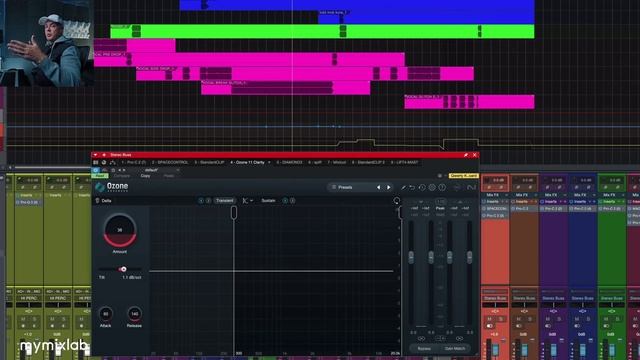Click the first input gain fader in Ozone
The image size is (640, 360).
(x=411, y=257)
